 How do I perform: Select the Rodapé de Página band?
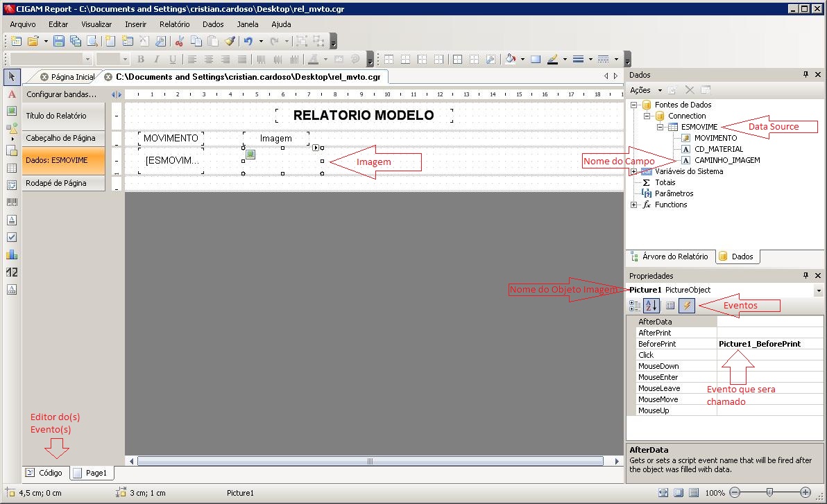[x=63, y=183]
